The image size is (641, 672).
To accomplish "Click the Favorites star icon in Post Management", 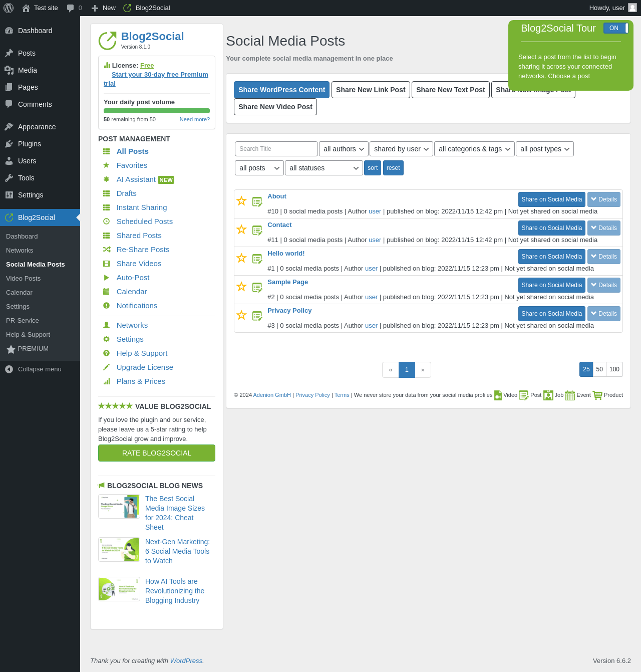I will [106, 165].
